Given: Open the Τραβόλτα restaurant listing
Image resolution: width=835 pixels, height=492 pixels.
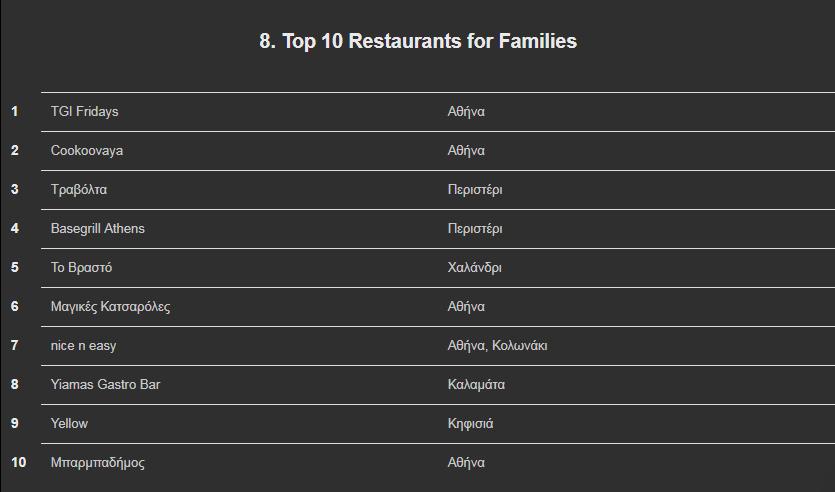Looking at the screenshot, I should click(x=79, y=190).
